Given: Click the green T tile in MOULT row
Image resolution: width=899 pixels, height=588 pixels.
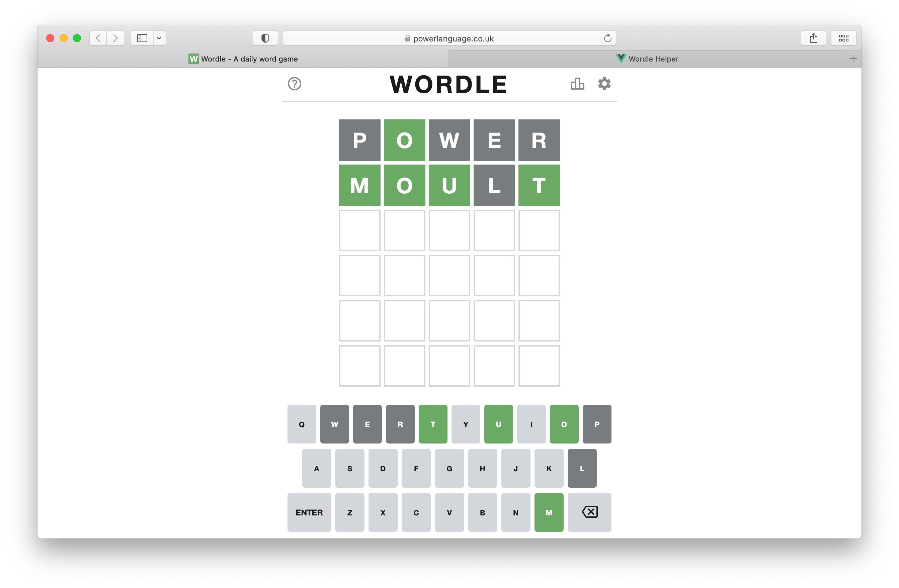Looking at the screenshot, I should [539, 185].
